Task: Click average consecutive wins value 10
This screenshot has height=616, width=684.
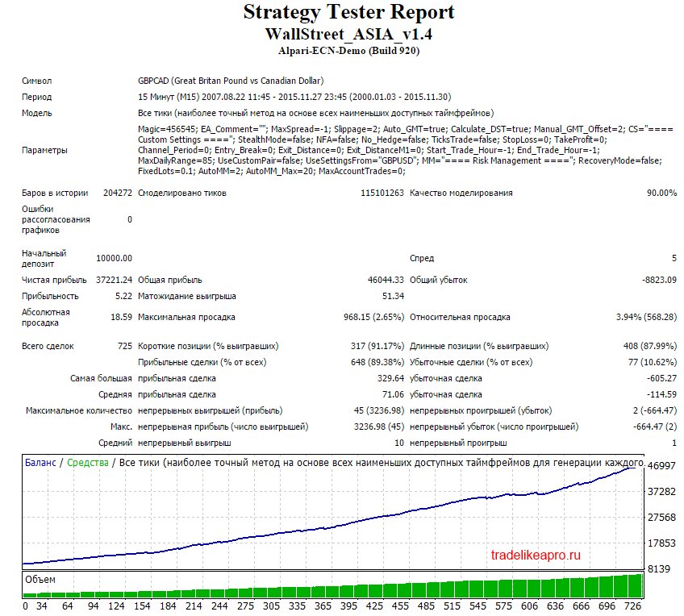Action: coord(399,443)
